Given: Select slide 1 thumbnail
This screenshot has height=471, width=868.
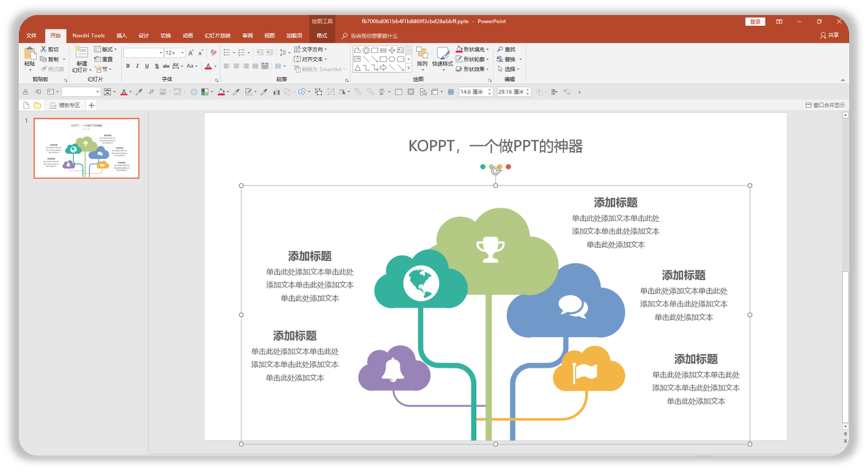Looking at the screenshot, I should pyautogui.click(x=87, y=148).
